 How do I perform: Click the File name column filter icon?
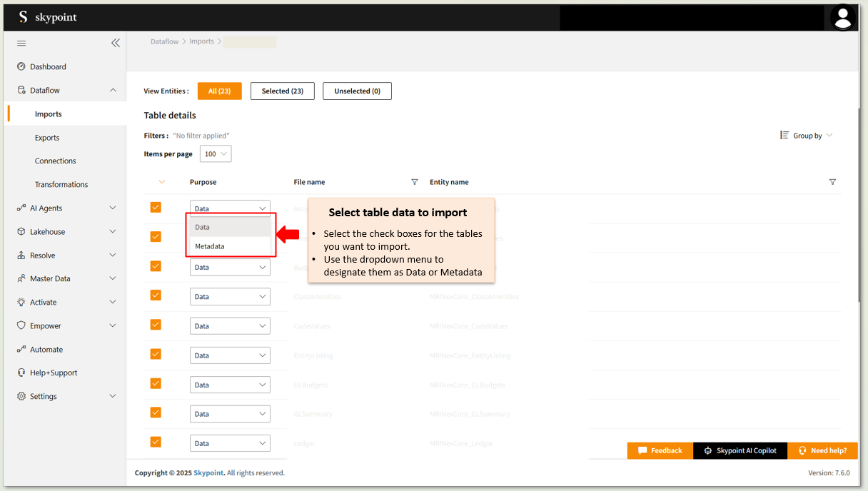click(415, 182)
